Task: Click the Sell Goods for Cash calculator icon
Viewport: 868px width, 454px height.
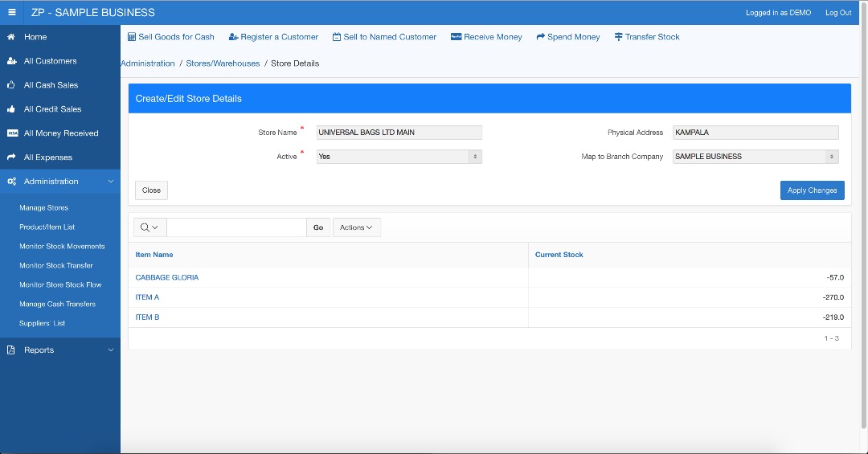Action: pyautogui.click(x=132, y=37)
